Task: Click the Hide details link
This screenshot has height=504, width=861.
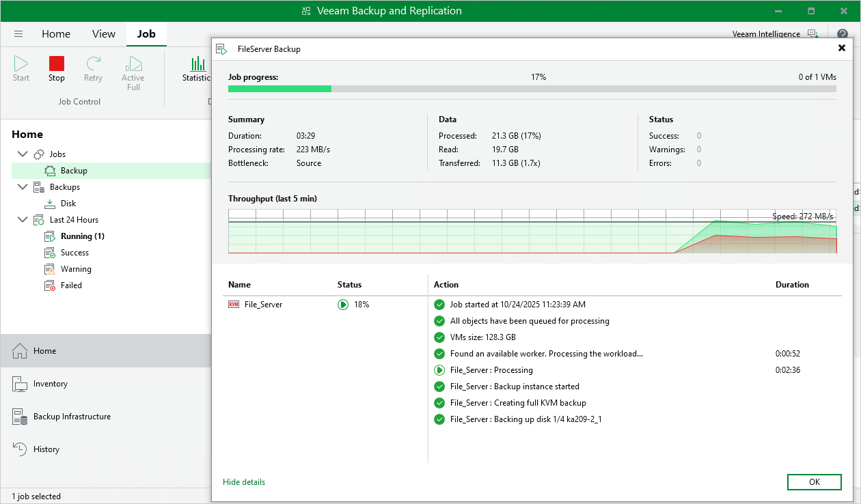Action: 244,482
